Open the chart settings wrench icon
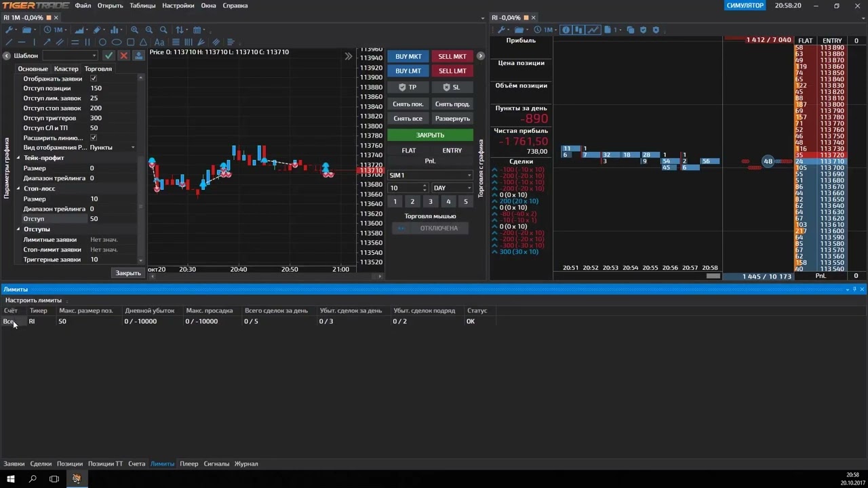Screen dimensions: 868x488 click(x=9, y=30)
